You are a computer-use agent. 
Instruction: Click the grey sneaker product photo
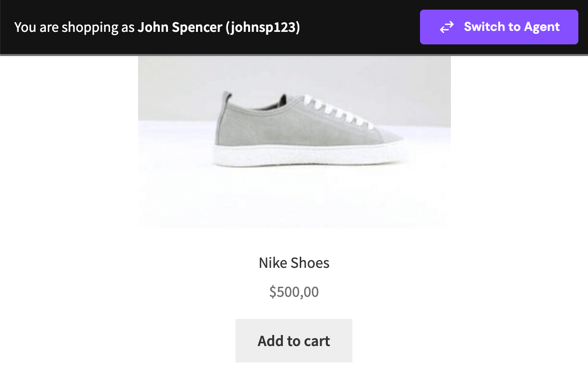click(x=294, y=140)
